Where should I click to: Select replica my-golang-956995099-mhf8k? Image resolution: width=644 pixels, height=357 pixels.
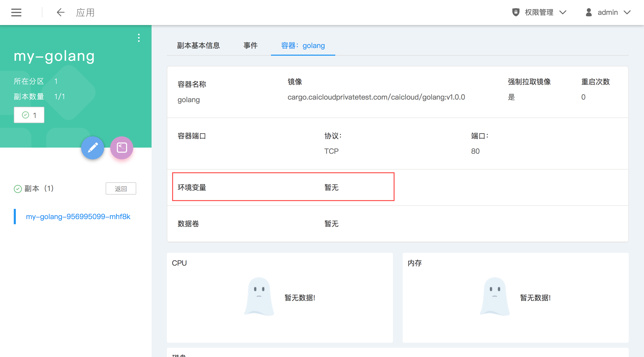click(x=78, y=217)
